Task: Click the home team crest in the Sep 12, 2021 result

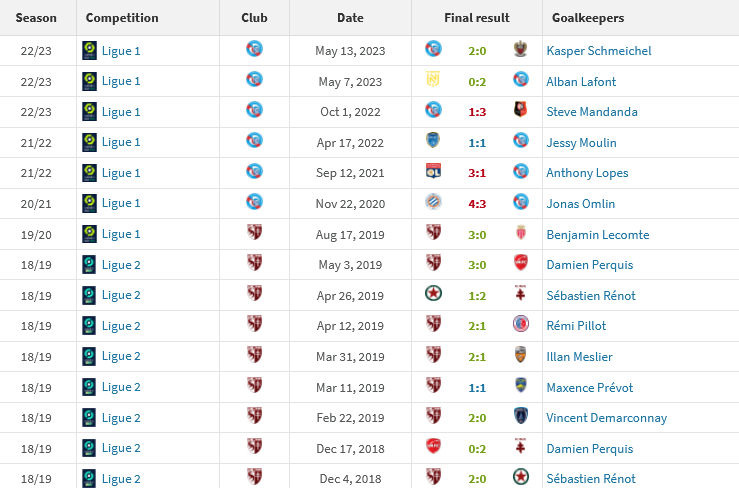Action: (x=434, y=171)
